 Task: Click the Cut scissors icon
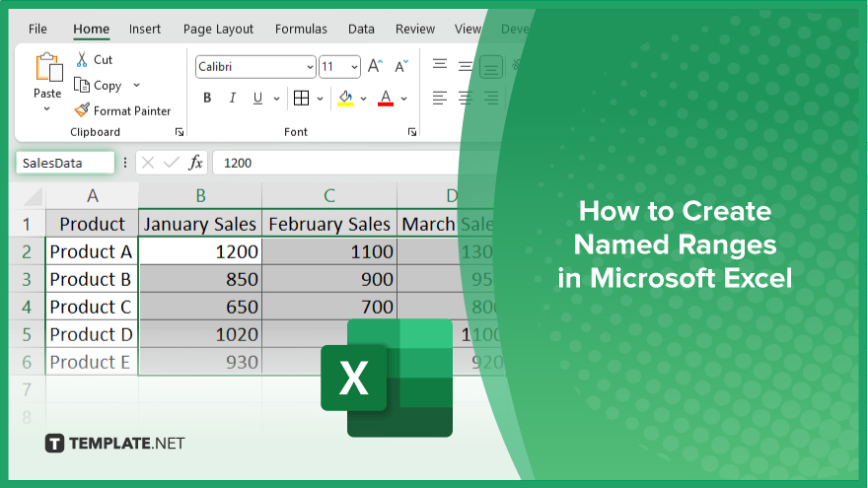click(x=82, y=59)
